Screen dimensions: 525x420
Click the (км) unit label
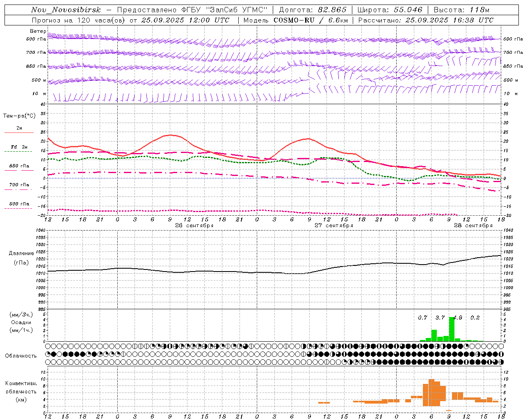pyautogui.click(x=21, y=399)
